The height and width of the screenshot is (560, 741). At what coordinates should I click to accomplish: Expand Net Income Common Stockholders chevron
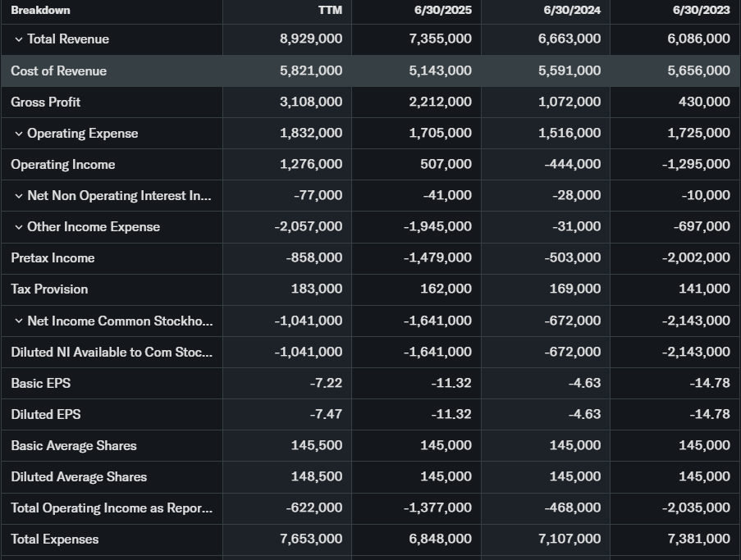[x=18, y=321]
